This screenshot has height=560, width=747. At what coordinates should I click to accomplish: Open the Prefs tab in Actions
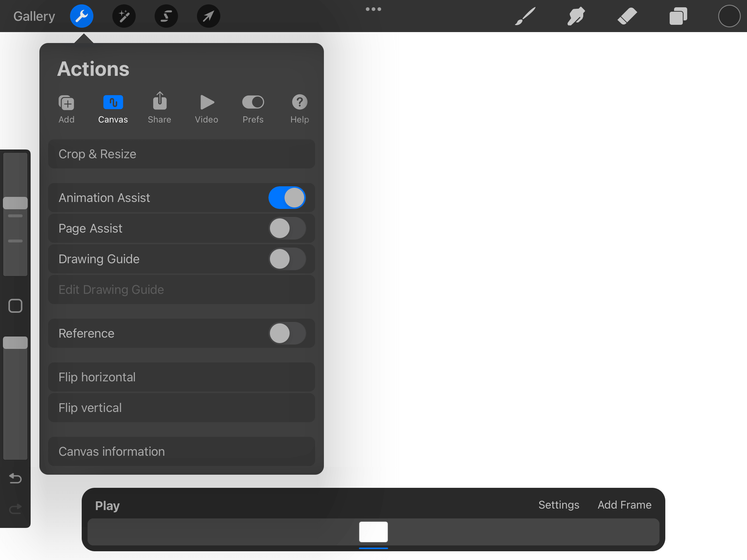[x=253, y=108]
